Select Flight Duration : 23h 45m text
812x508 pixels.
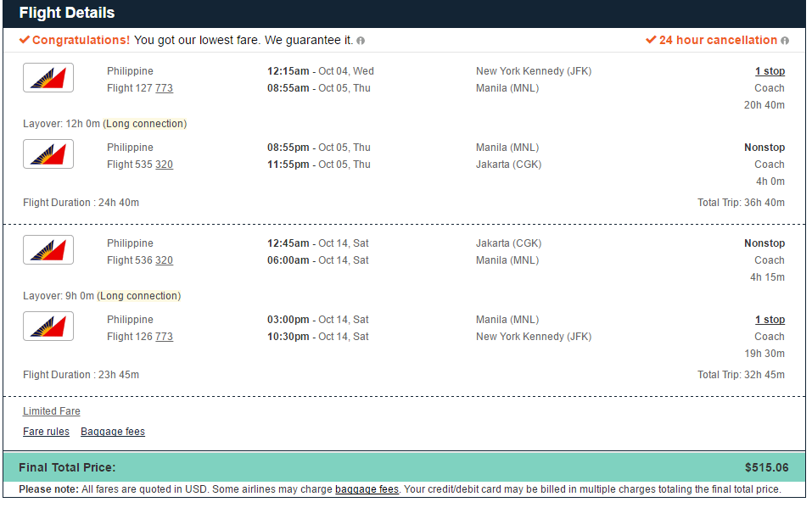coord(81,375)
